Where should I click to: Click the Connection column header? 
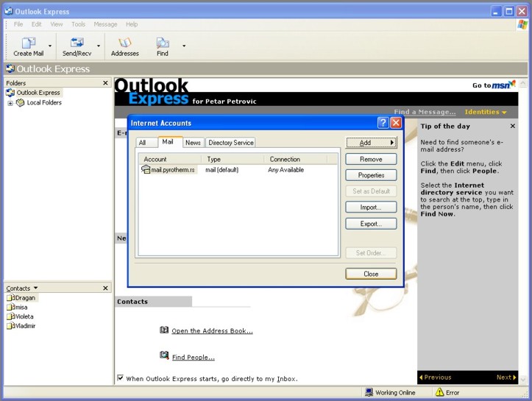point(296,159)
